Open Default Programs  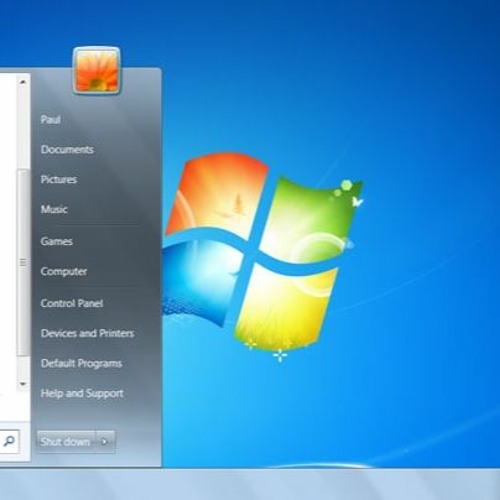pos(81,363)
